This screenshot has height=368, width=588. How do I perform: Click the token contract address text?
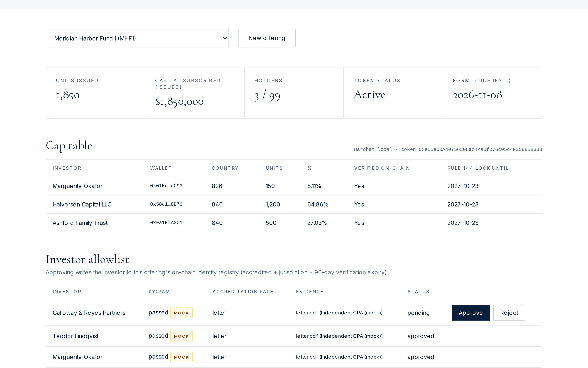[480, 149]
